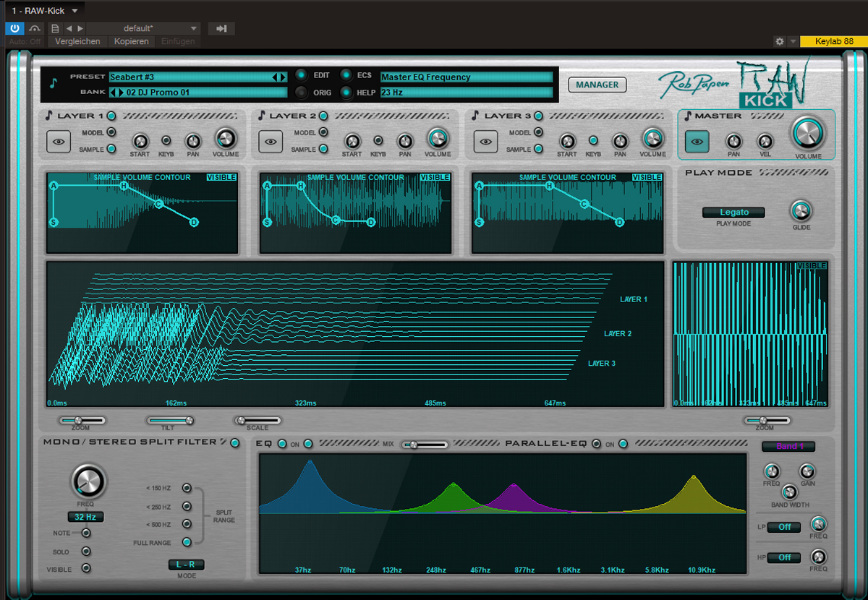
Task: Click the Glide knob in Play Mode
Action: click(801, 211)
